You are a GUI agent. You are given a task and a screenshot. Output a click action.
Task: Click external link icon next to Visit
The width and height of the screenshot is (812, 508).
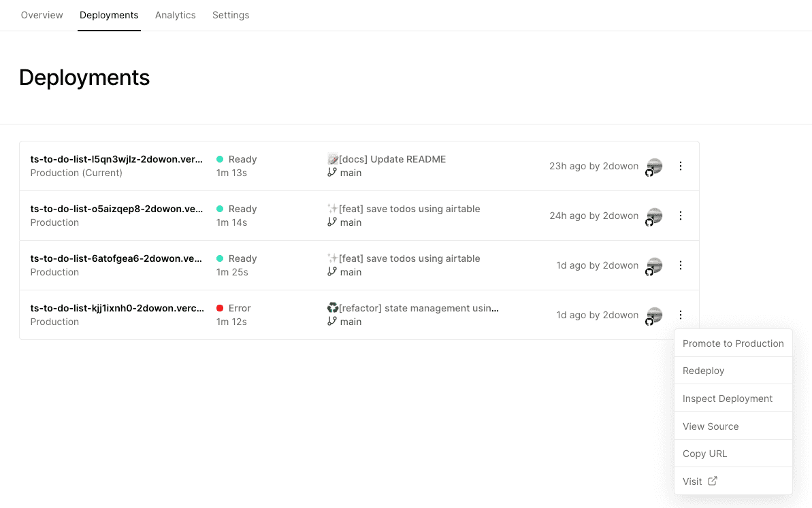[713, 481]
